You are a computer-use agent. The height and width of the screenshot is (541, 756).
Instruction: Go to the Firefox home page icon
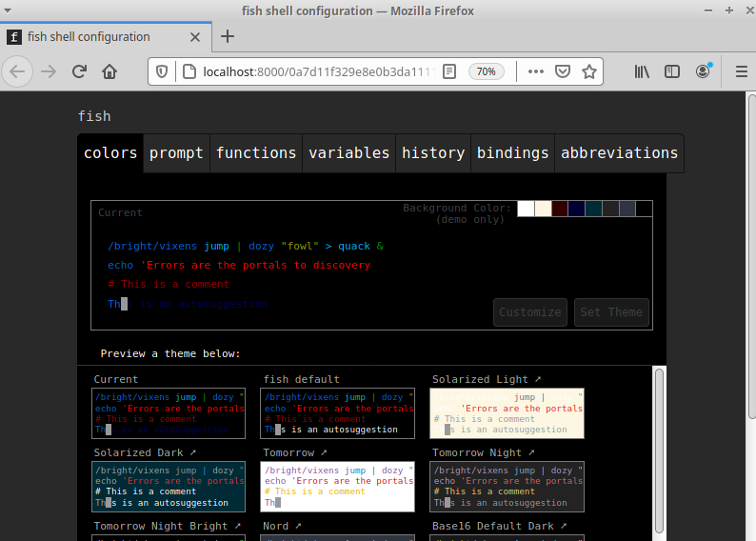tap(110, 71)
